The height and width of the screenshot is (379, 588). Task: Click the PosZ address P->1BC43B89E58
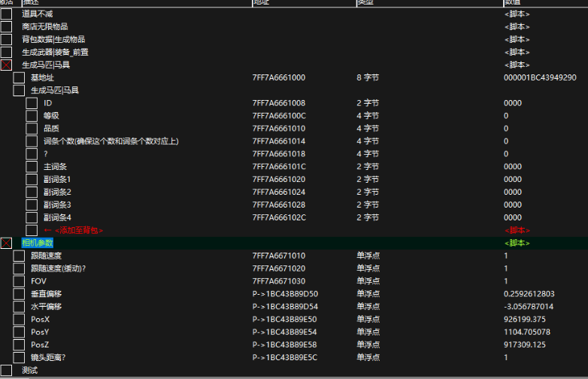point(286,345)
